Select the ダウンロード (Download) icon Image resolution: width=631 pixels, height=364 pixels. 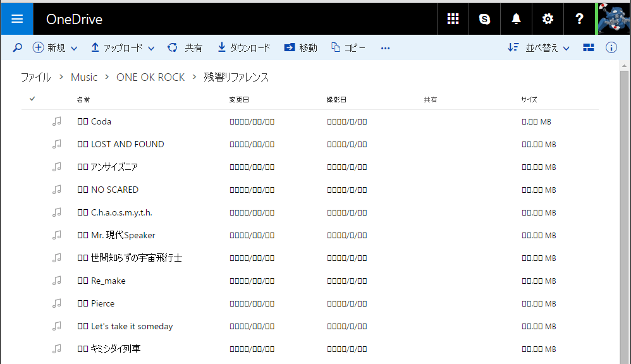(x=221, y=47)
